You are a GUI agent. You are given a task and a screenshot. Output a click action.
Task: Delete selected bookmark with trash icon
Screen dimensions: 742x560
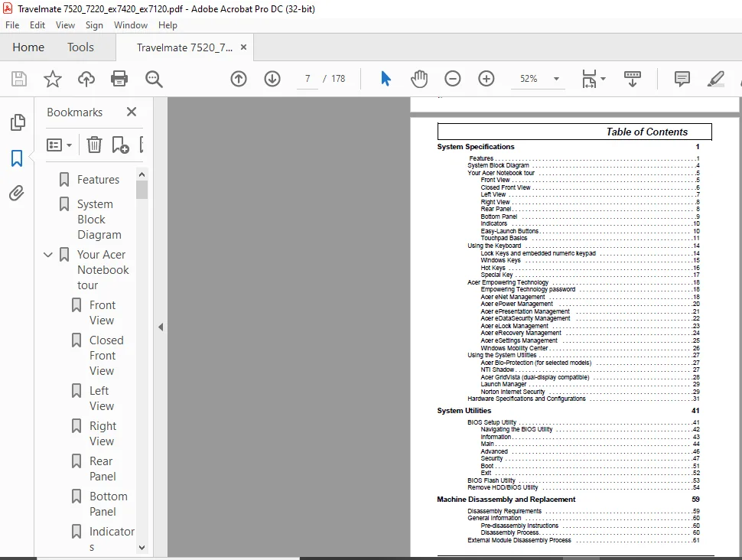[94, 145]
